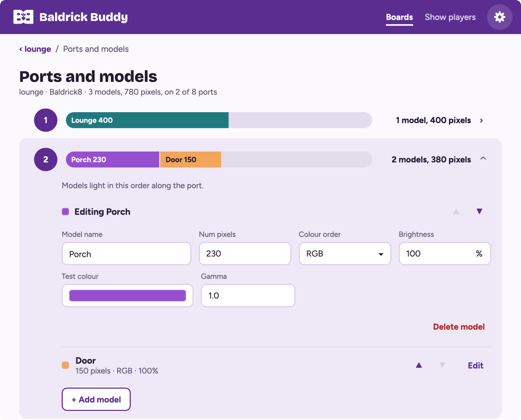Viewport: 521px width, 420px height.
Task: Focus the Model name field containing Porch
Action: click(x=126, y=254)
